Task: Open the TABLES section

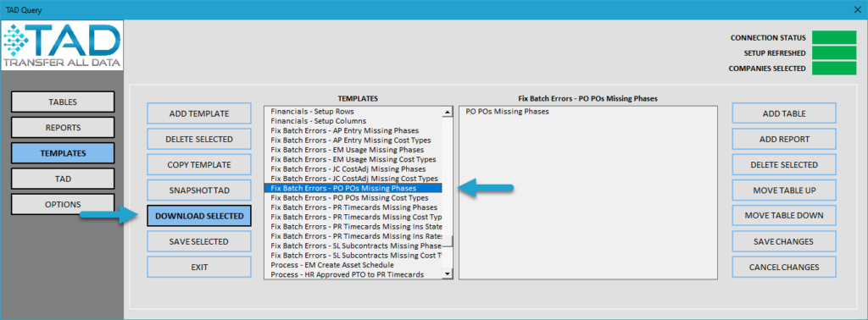Action: (63, 102)
